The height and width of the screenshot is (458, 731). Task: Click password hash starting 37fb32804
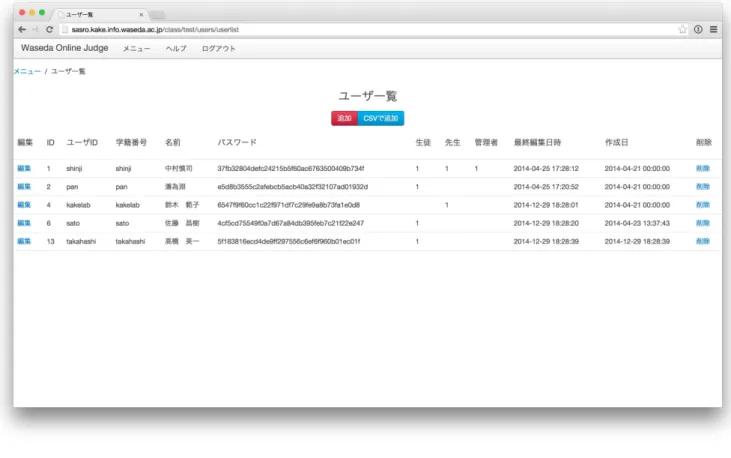tap(290, 168)
